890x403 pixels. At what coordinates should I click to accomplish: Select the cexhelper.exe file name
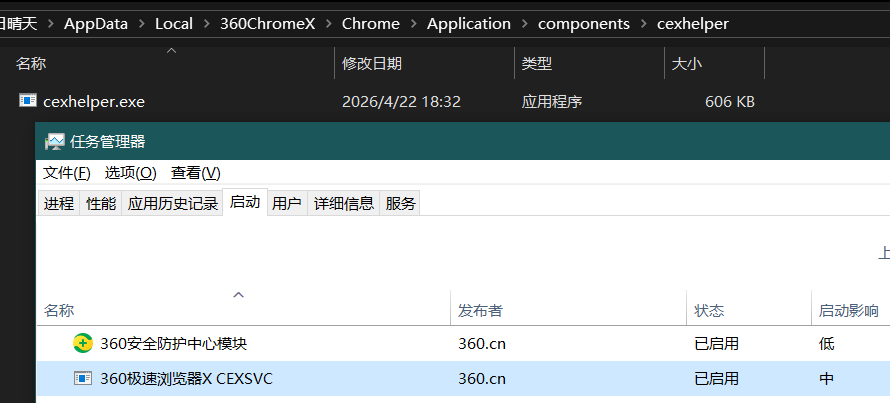94,102
